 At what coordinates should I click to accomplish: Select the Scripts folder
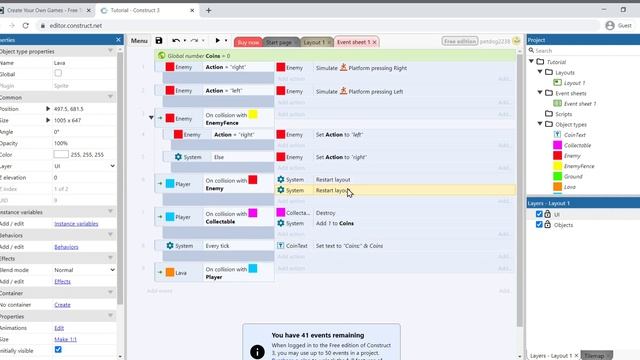563,114
